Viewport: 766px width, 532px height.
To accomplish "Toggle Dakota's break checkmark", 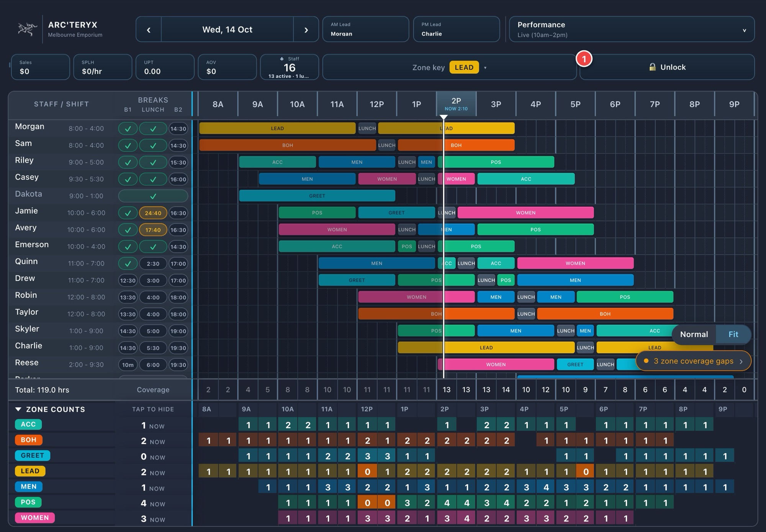I will (x=153, y=196).
